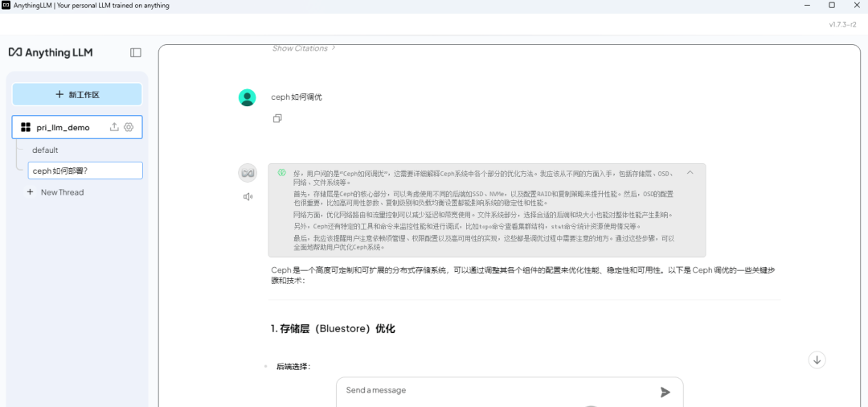The width and height of the screenshot is (868, 407).
Task: Close the AnythingLLM window
Action: pyautogui.click(x=857, y=5)
